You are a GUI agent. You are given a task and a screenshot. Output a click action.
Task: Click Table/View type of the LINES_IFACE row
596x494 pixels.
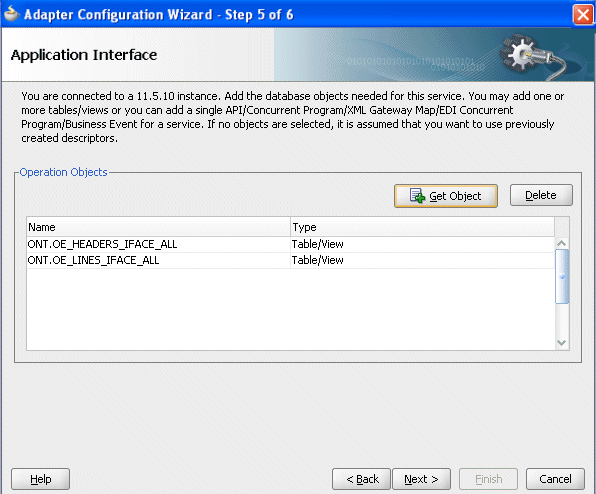317,260
